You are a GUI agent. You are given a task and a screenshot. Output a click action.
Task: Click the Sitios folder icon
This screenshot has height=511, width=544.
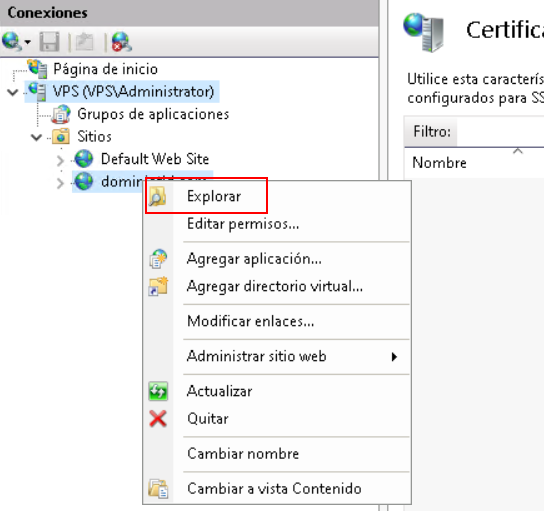[x=61, y=136]
